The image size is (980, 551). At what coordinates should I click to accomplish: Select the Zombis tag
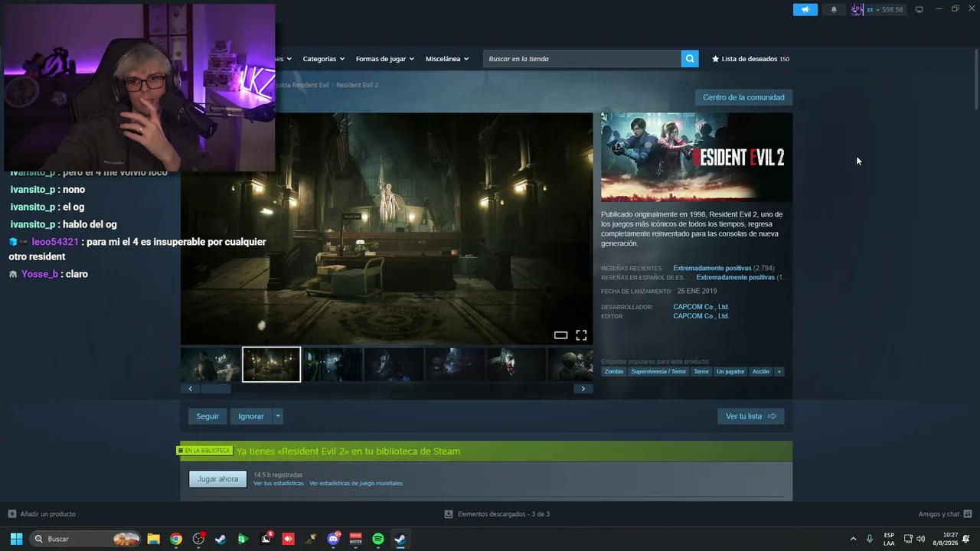pos(614,372)
